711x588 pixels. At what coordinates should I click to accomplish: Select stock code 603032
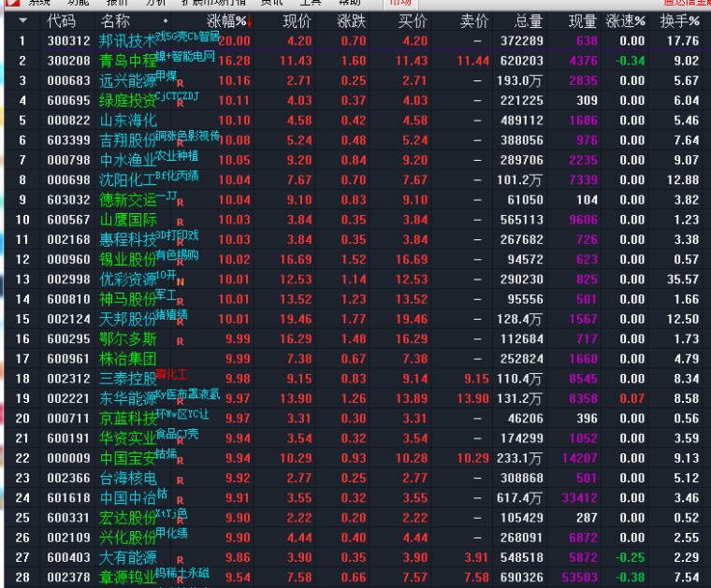click(x=69, y=200)
